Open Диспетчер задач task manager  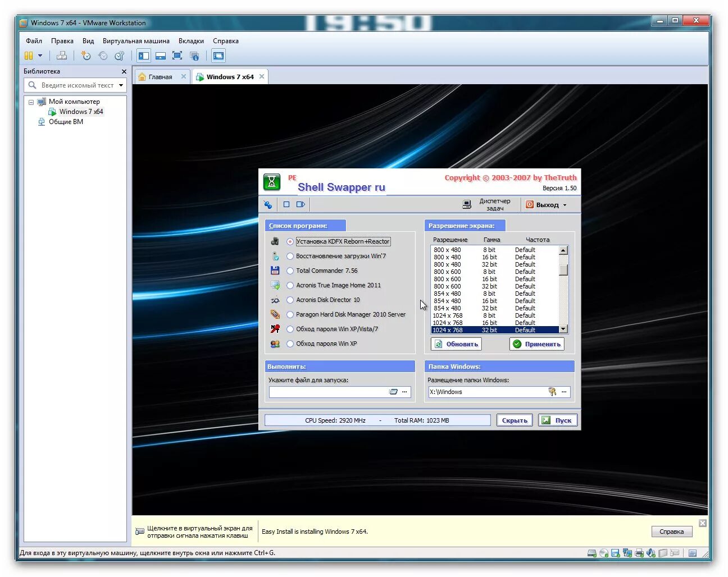pyautogui.click(x=486, y=204)
